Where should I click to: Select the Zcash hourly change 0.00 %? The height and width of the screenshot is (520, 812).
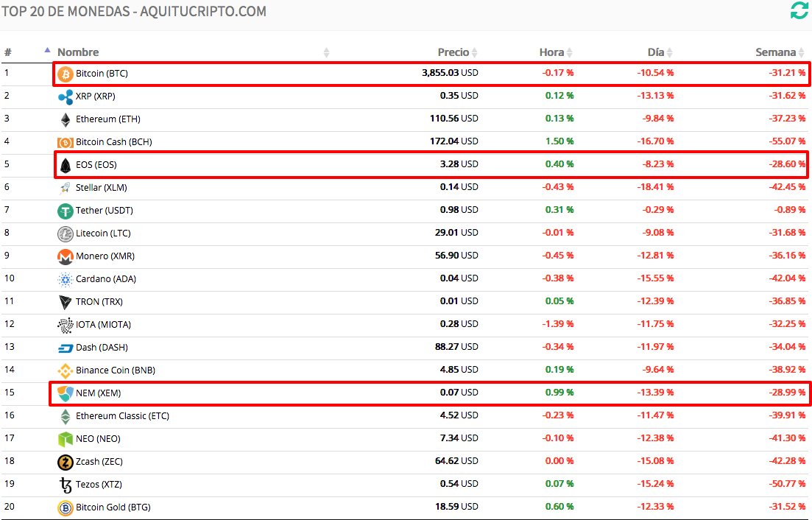(559, 461)
